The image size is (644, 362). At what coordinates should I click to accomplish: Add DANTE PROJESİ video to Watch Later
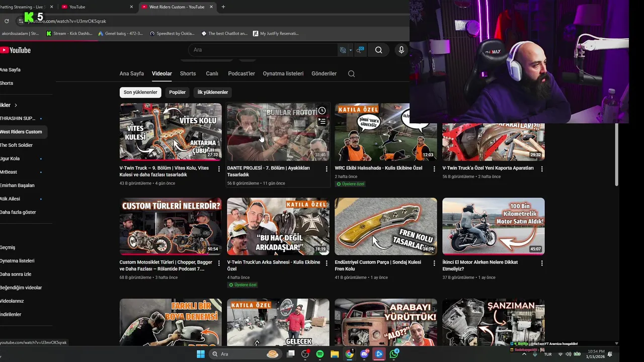pos(322,111)
